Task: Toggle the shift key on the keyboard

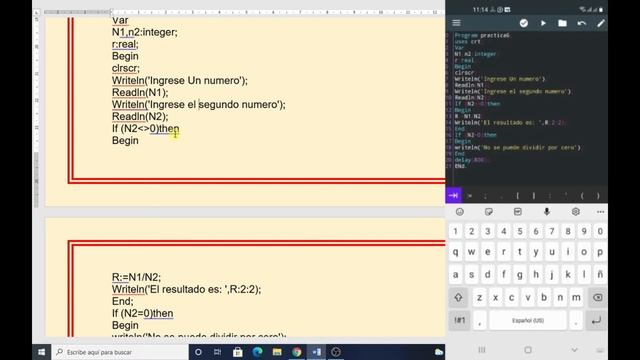Action: (458, 298)
